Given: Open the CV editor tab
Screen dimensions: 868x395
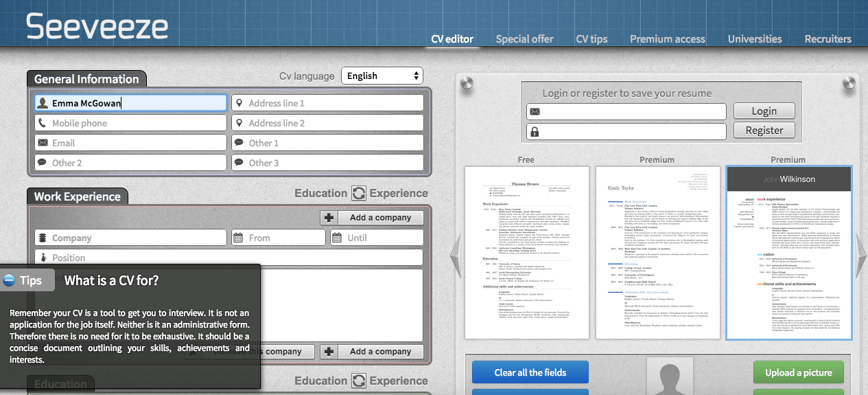Looking at the screenshot, I should [x=452, y=38].
